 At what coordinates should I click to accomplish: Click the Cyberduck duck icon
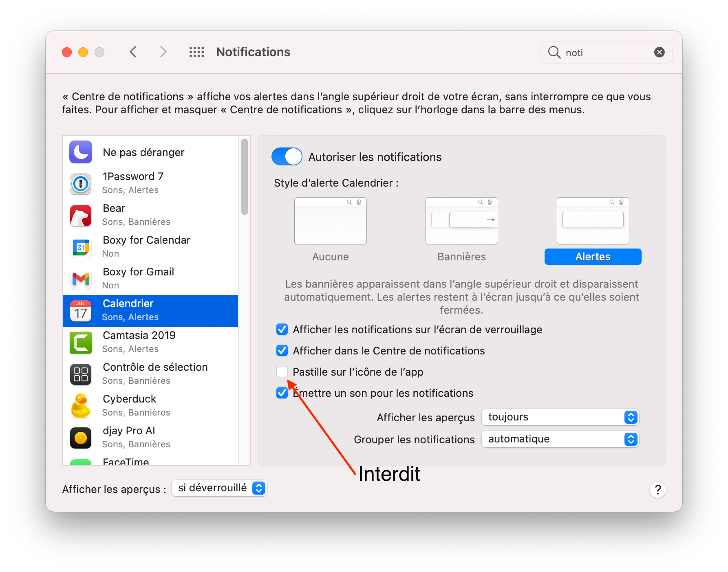click(x=81, y=406)
